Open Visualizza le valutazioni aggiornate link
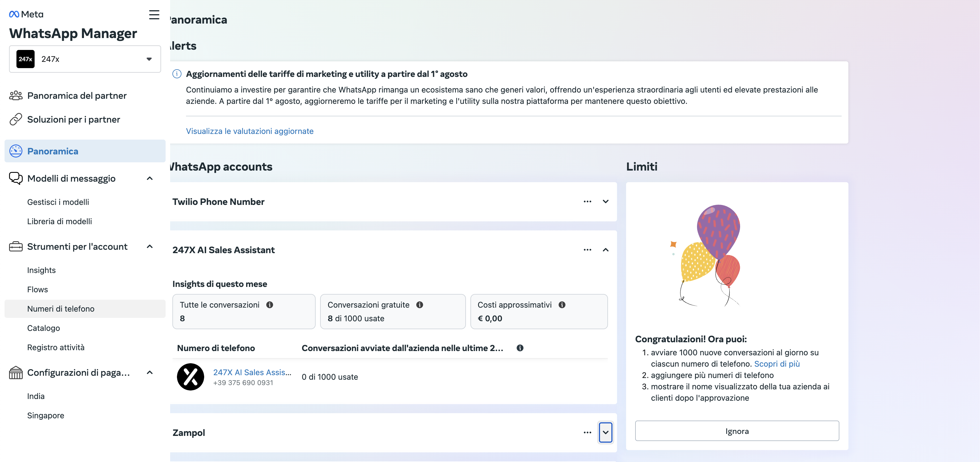The height and width of the screenshot is (462, 980). point(250,131)
